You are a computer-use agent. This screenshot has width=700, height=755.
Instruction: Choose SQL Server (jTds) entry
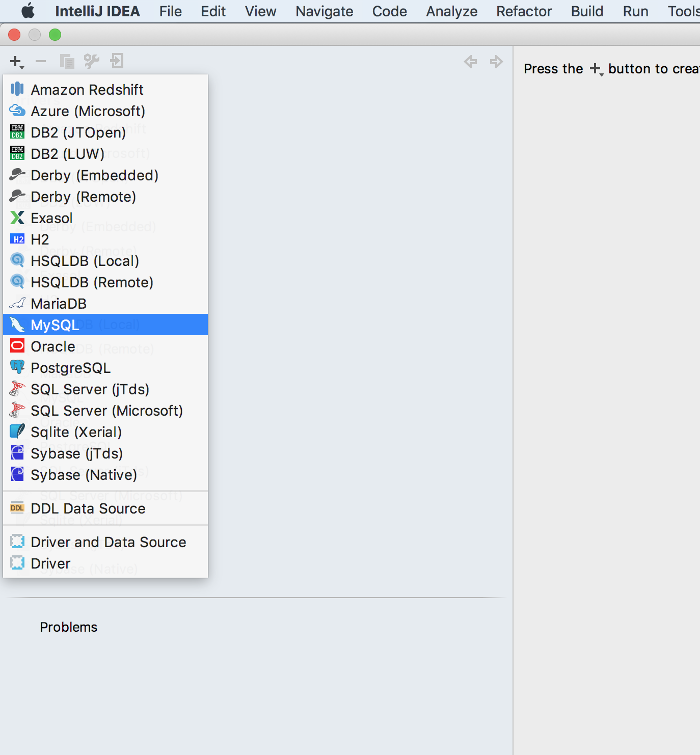[x=105, y=389]
